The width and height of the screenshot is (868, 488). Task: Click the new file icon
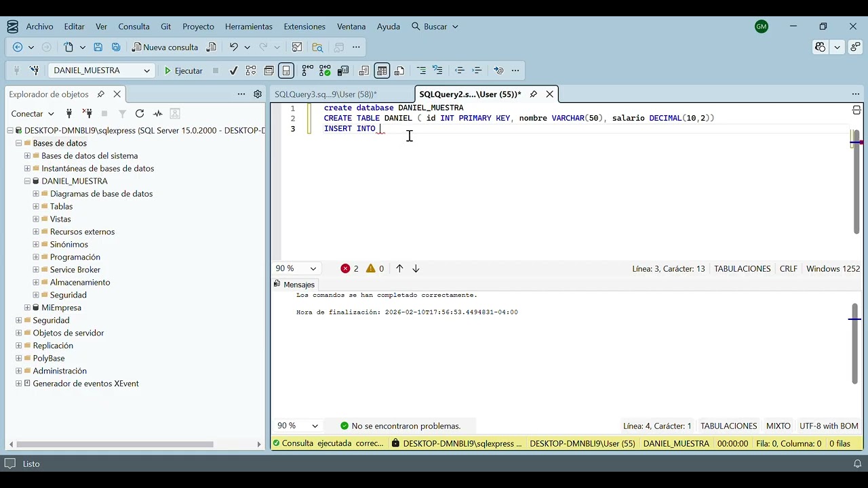[x=68, y=47]
